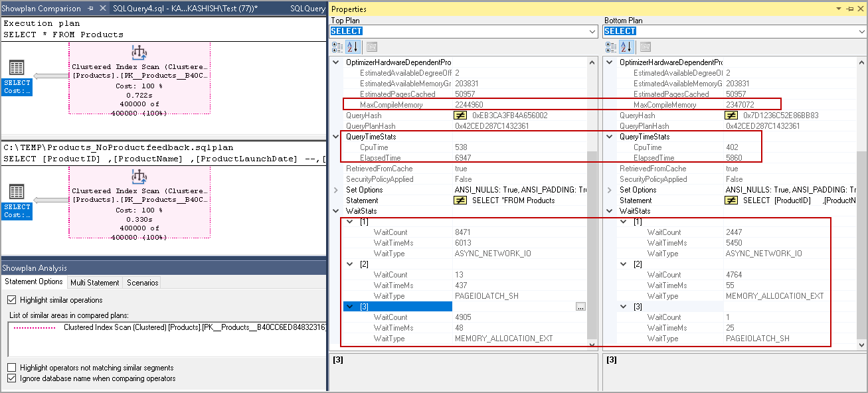Toggle Ignore database name when comparing operators
The width and height of the screenshot is (868, 393).
coord(11,378)
